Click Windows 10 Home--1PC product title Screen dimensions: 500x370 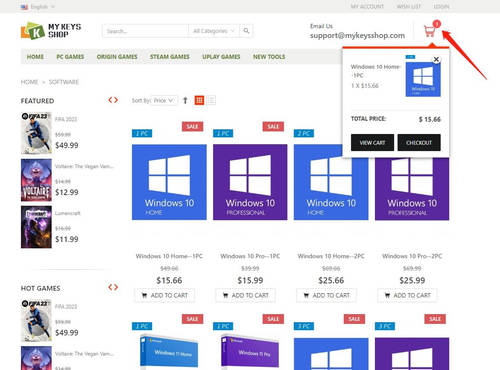[169, 256]
